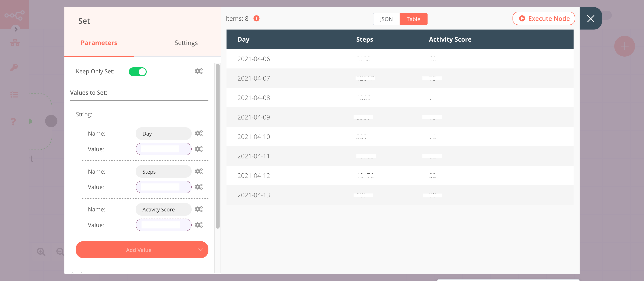Click the Settings tab

tap(186, 42)
